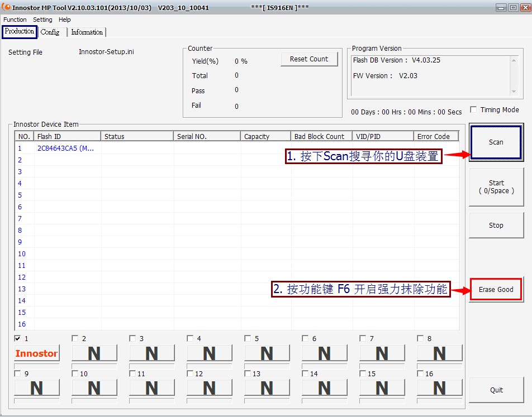Select the FW Version V2.03 text

(x=385, y=75)
